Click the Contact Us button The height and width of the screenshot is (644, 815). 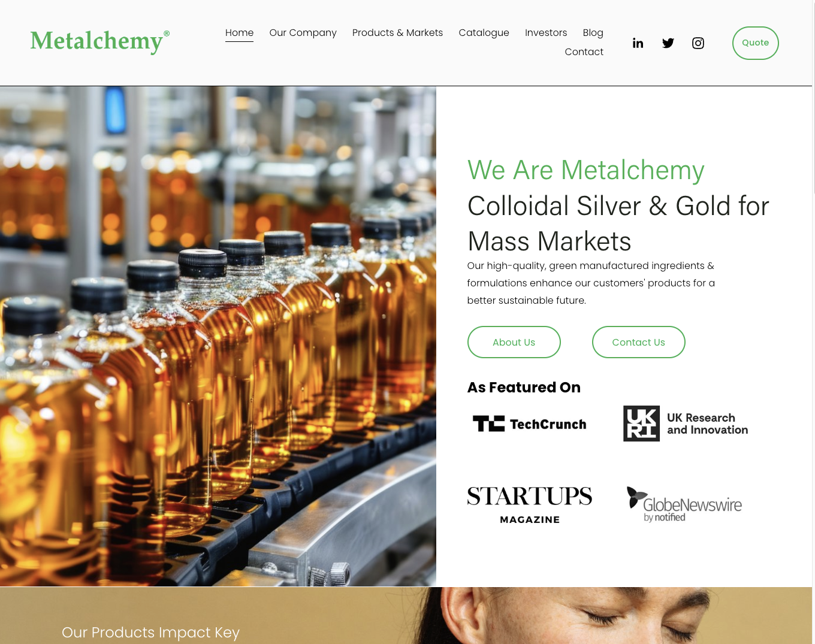coord(638,342)
